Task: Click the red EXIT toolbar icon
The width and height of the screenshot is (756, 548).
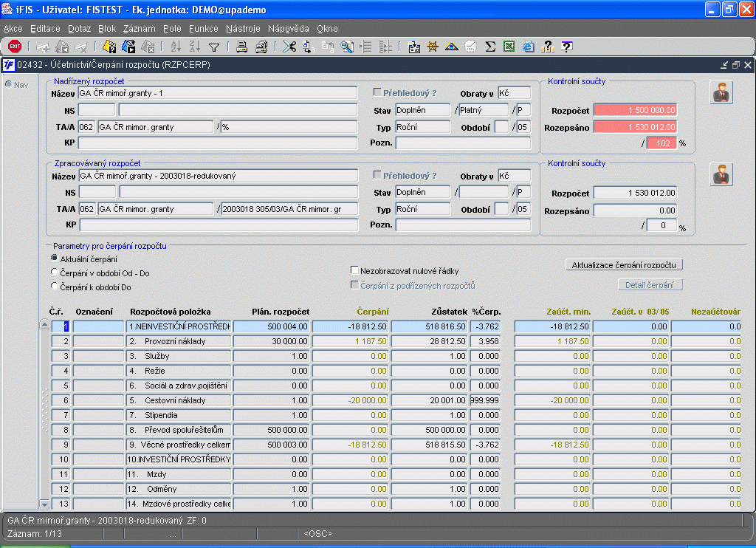Action: pos(15,47)
